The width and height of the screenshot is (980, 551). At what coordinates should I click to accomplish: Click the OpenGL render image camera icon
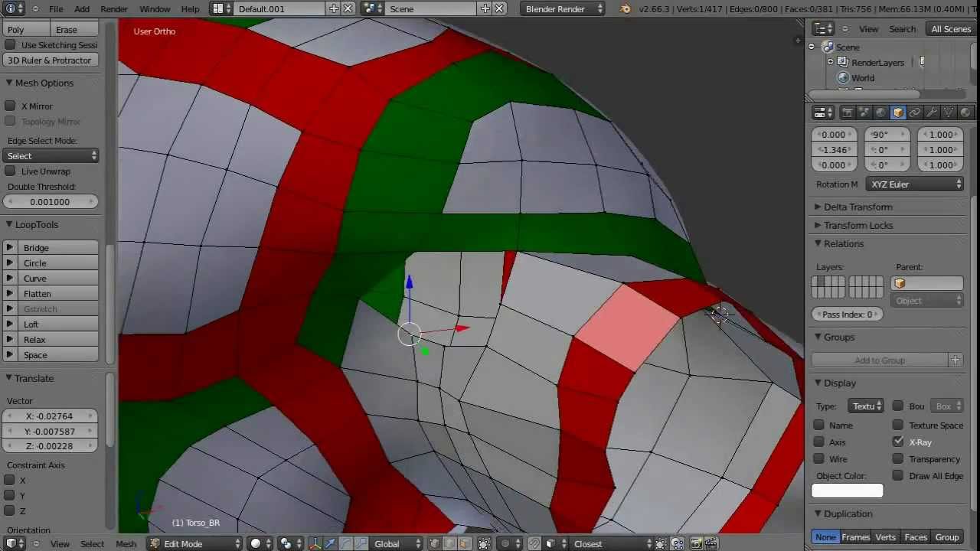pos(696,543)
